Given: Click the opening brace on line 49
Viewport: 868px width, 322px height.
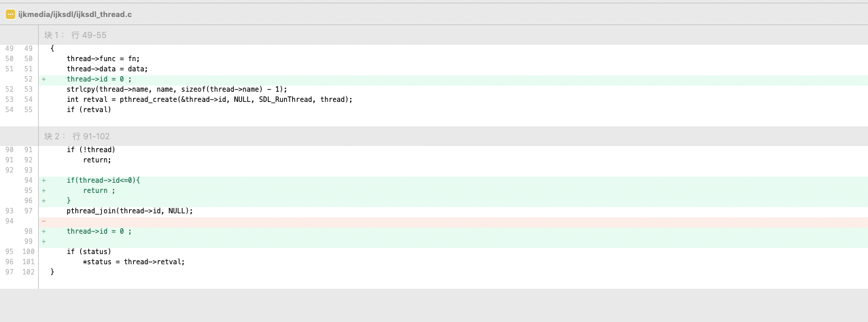Looking at the screenshot, I should (52, 48).
